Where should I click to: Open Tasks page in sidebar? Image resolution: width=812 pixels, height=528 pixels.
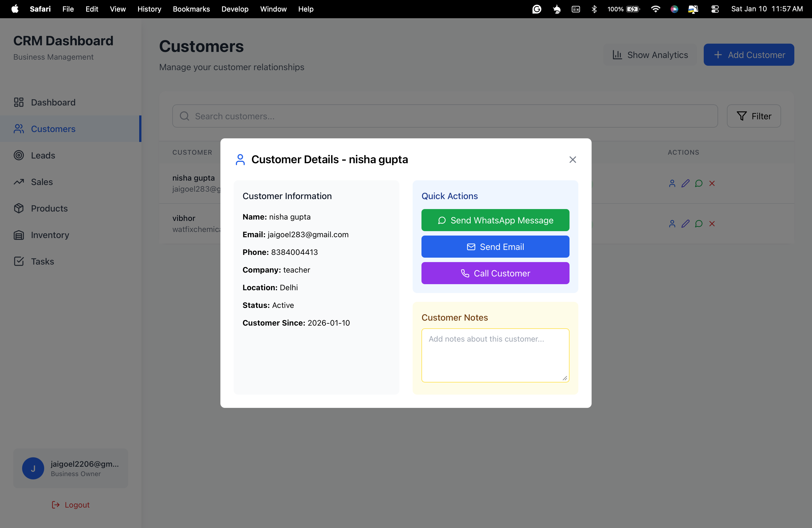pos(42,262)
